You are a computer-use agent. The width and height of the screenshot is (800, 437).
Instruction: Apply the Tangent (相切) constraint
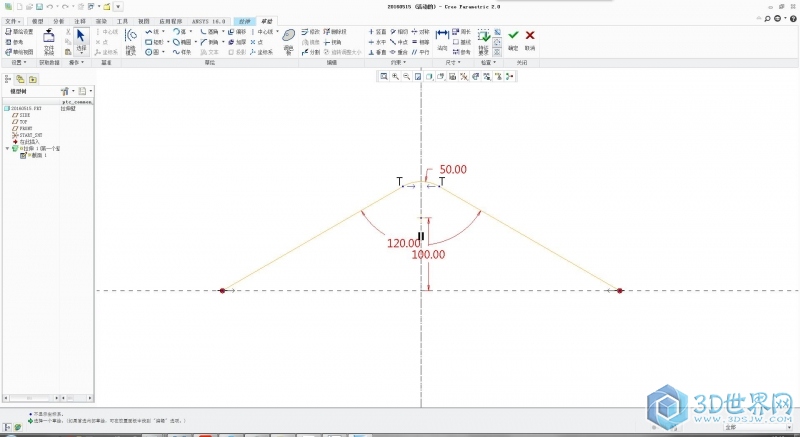pos(399,32)
